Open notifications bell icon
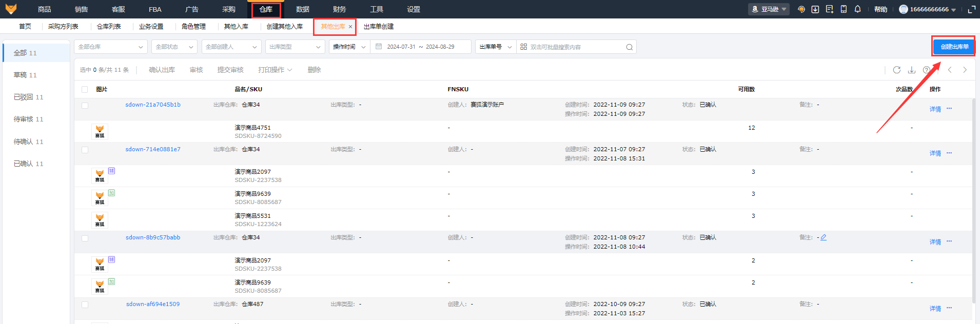Viewport: 980px width, 324px height. point(858,9)
